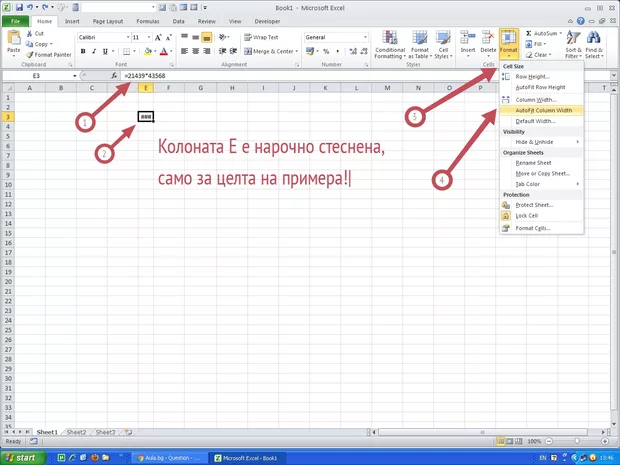Center cell text horizontally

pyautogui.click(x=195, y=51)
